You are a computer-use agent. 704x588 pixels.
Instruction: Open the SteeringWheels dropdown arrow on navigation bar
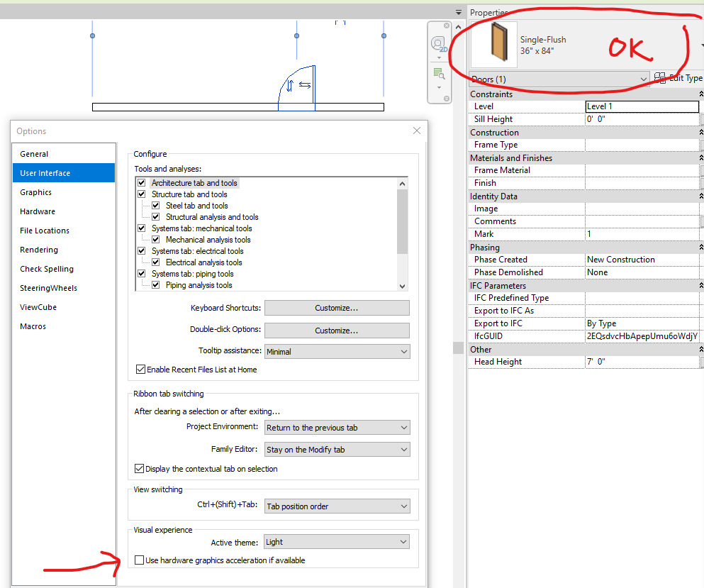tap(439, 57)
